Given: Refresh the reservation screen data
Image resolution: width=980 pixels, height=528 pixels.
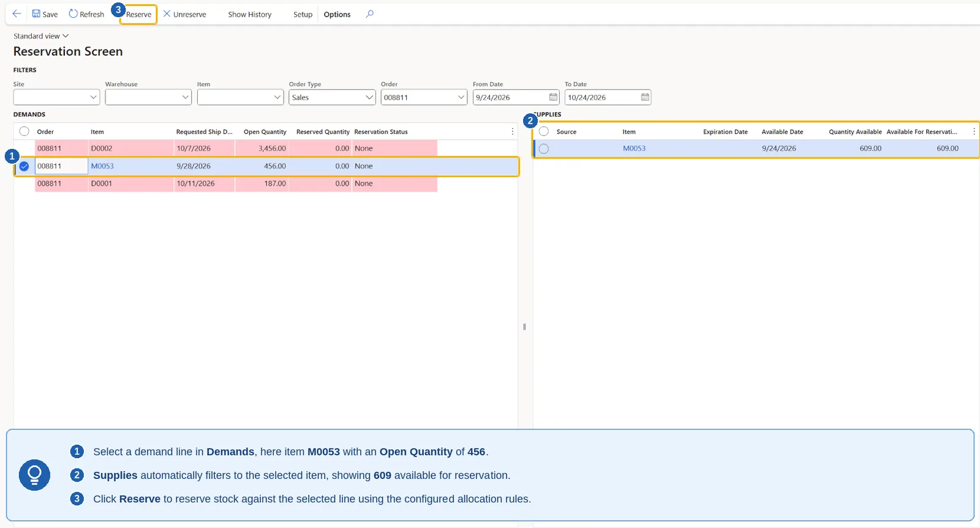Looking at the screenshot, I should click(86, 14).
